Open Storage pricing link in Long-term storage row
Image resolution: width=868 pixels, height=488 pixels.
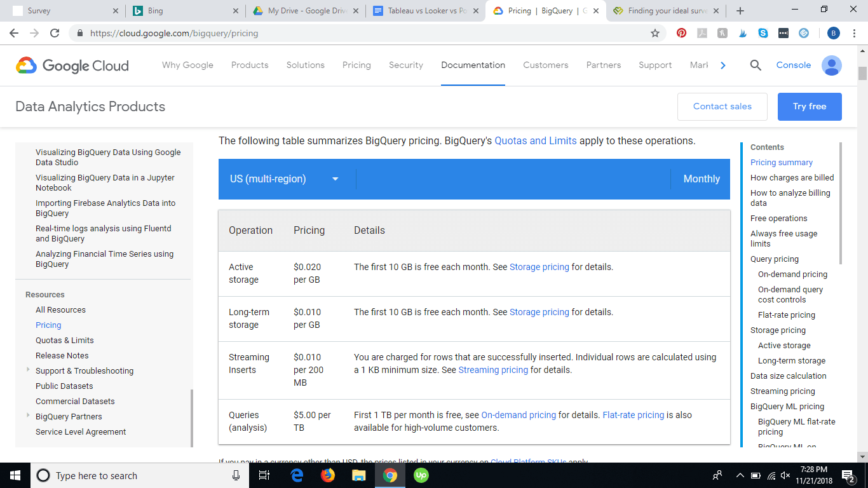tap(539, 312)
